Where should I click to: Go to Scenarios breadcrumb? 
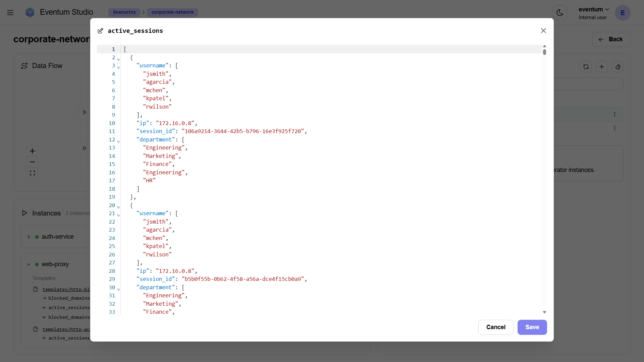pyautogui.click(x=124, y=12)
